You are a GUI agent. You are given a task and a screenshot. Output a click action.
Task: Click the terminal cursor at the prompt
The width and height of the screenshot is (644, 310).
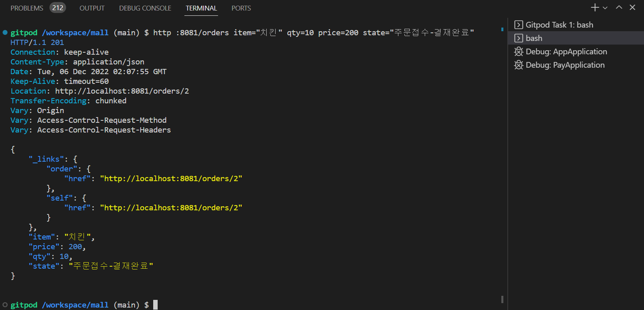pyautogui.click(x=155, y=305)
